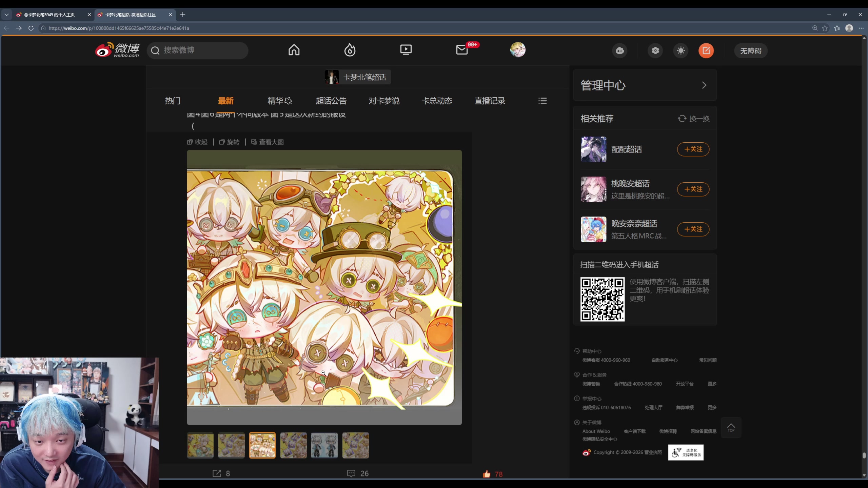Select the sixth image thumbnail
This screenshot has width=868, height=488.
[x=356, y=445]
